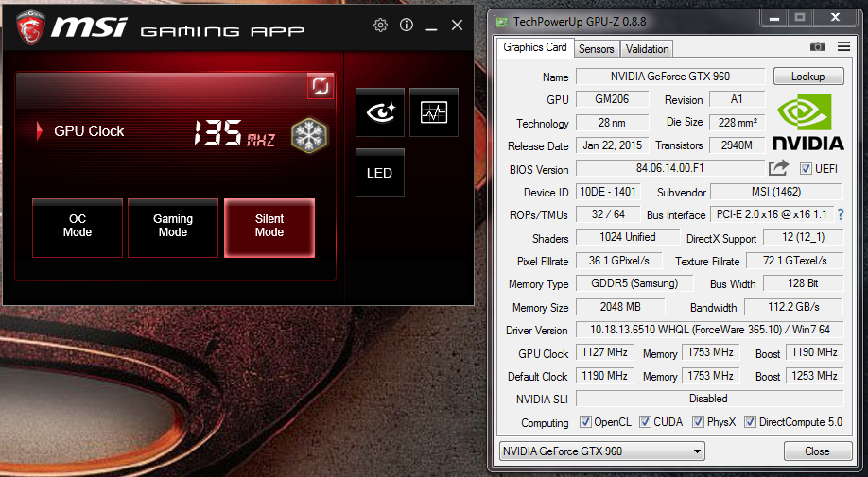Click the GPU-Z title bar app icon
This screenshot has width=868, height=477.
502,22
